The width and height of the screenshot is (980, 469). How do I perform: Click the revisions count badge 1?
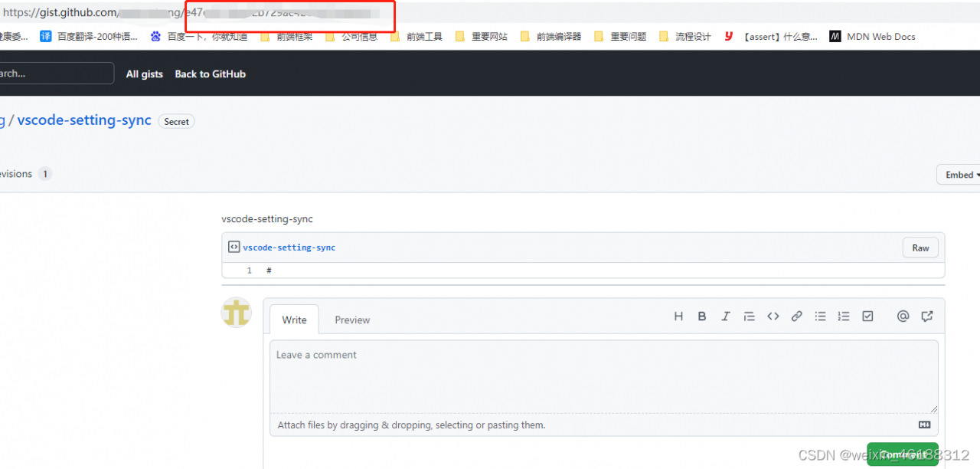click(45, 174)
